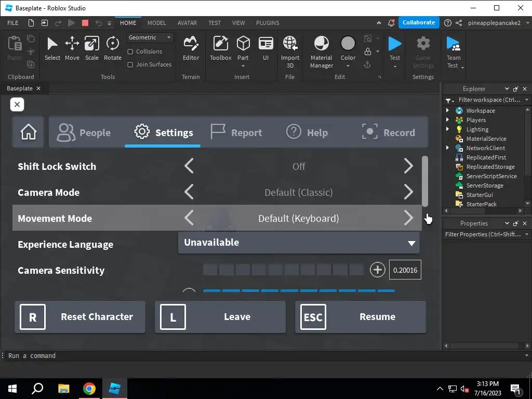Choose the Select tool arrow
Screen dimensions: 532x399
(52, 48)
